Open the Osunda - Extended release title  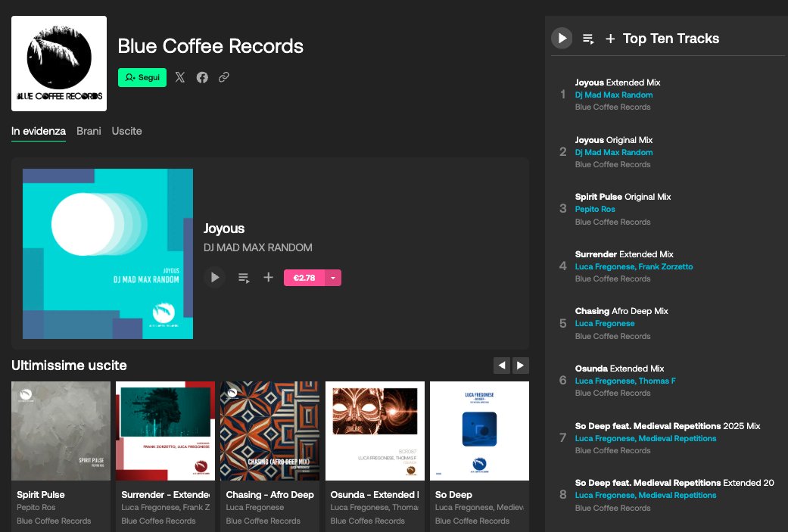(375, 495)
